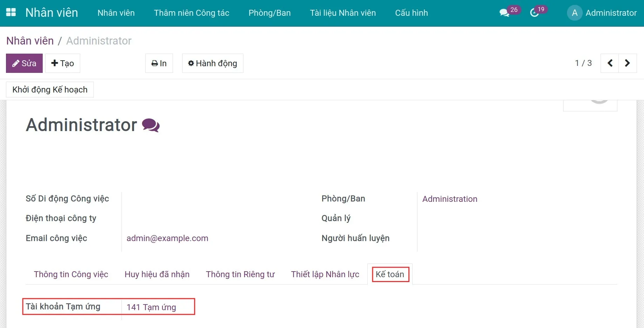Click the Người huấn luyện label
This screenshot has height=328, width=644.
click(x=355, y=238)
